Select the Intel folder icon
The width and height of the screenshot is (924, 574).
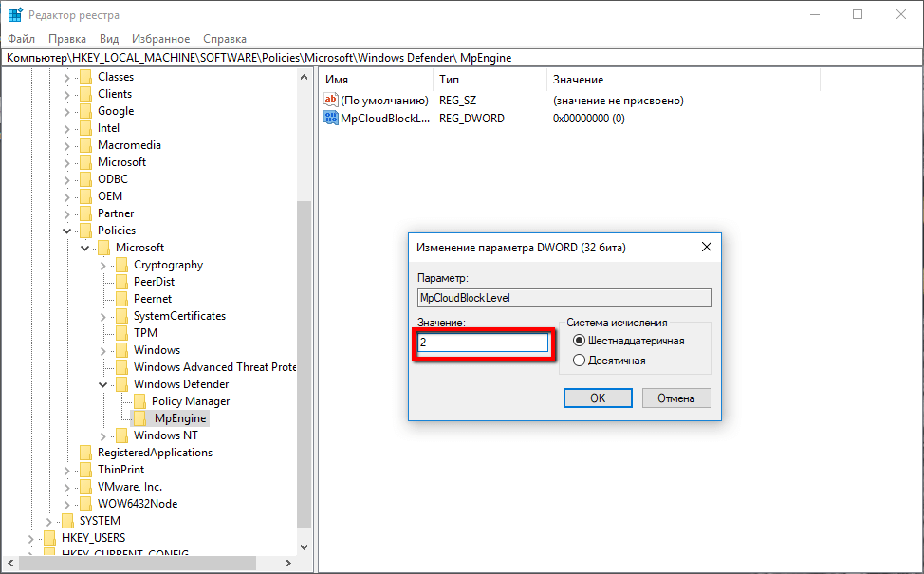pyautogui.click(x=86, y=128)
